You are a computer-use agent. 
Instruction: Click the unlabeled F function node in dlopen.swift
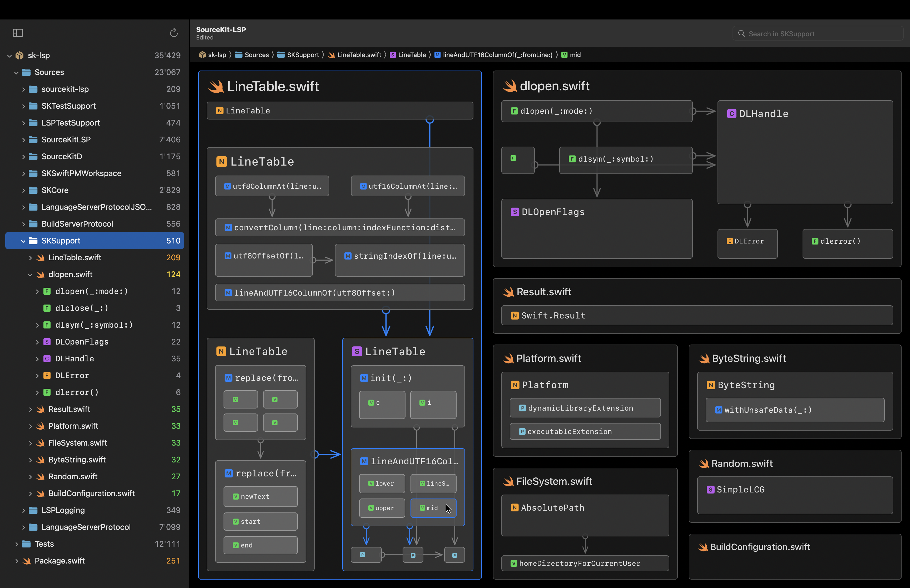518,160
